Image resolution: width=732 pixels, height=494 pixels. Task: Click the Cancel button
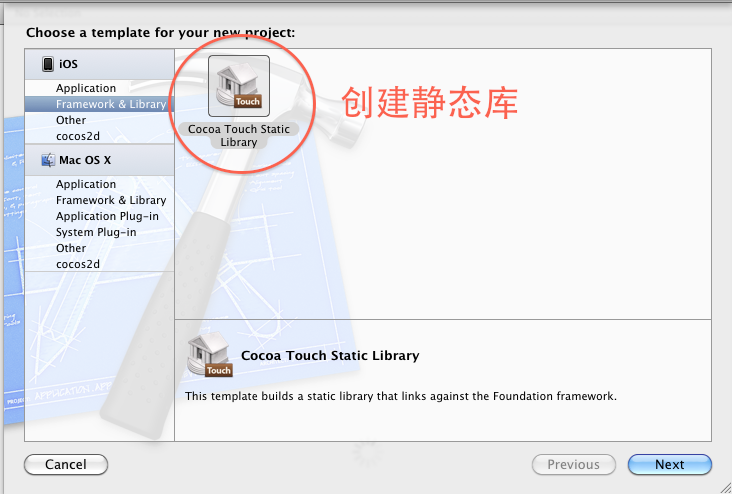tap(66, 465)
